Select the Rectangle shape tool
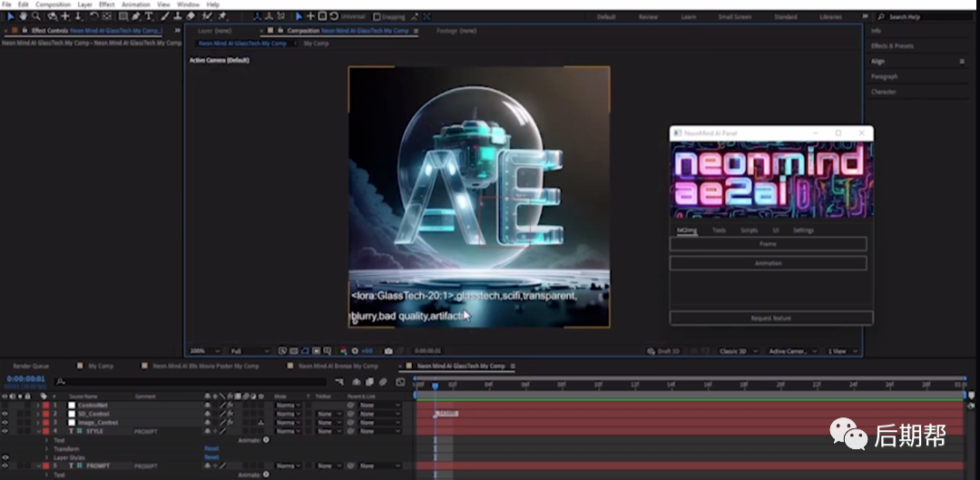 123,16
